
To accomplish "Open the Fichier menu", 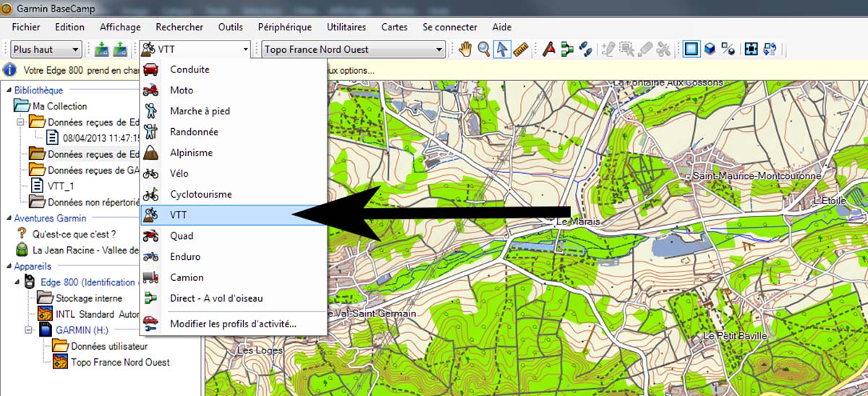I will click(26, 27).
